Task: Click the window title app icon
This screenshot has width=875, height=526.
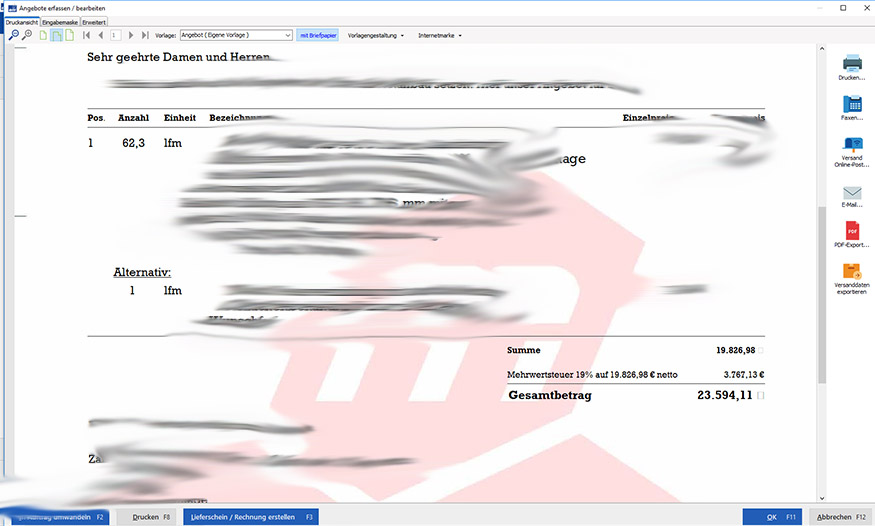Action: coord(12,8)
